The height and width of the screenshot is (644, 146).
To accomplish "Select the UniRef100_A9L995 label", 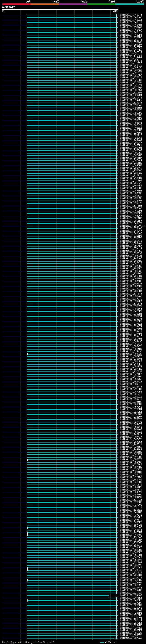I will coord(131,113).
